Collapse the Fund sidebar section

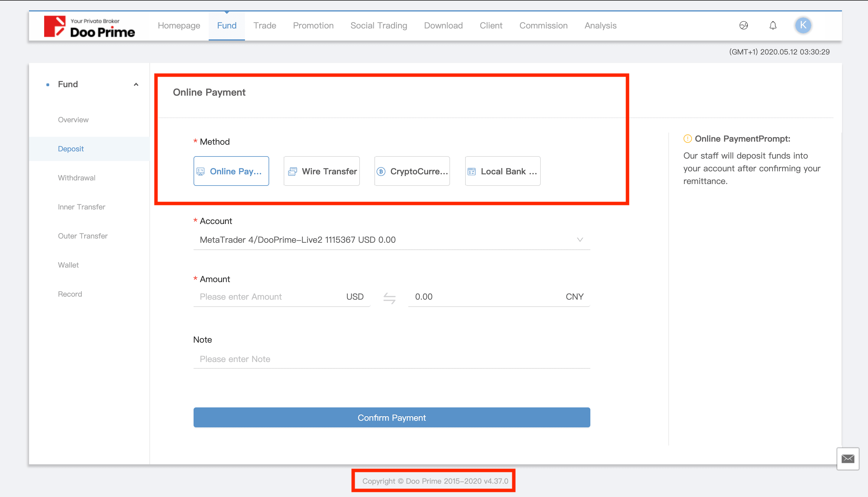(136, 84)
